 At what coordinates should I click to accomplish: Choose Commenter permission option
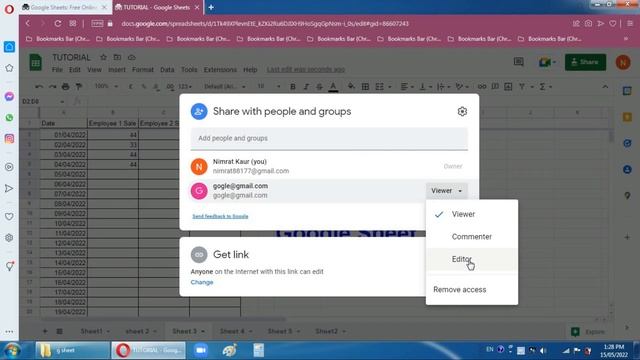click(x=472, y=237)
